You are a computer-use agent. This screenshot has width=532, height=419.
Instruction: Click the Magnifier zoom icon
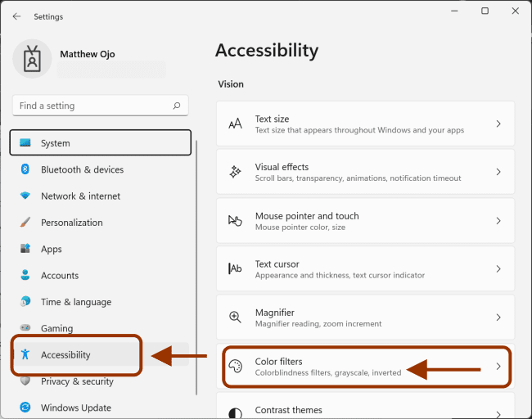tap(235, 318)
